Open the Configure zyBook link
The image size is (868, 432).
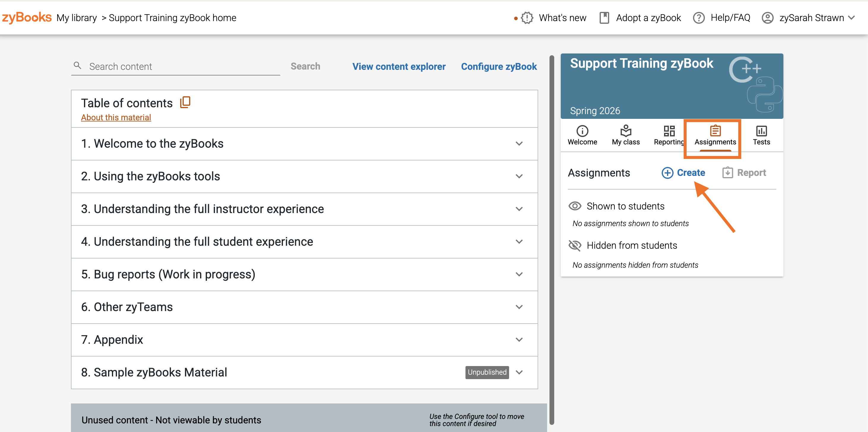click(499, 67)
